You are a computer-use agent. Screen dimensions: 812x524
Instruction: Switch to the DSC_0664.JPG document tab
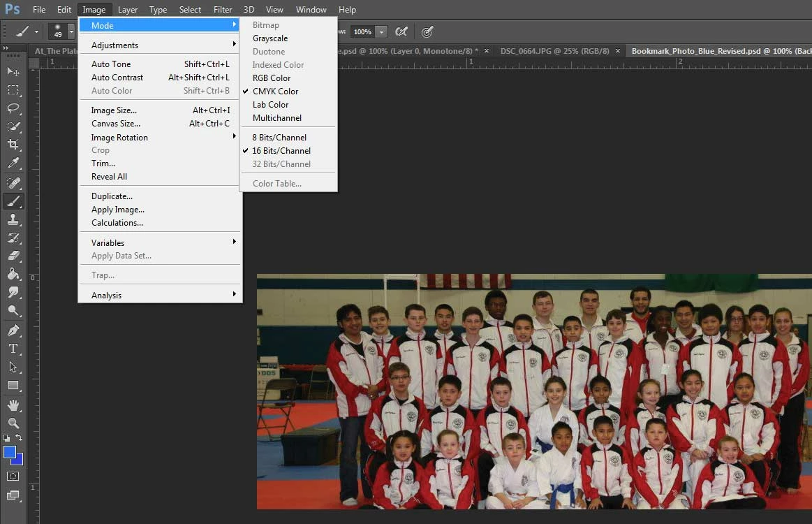click(554, 51)
